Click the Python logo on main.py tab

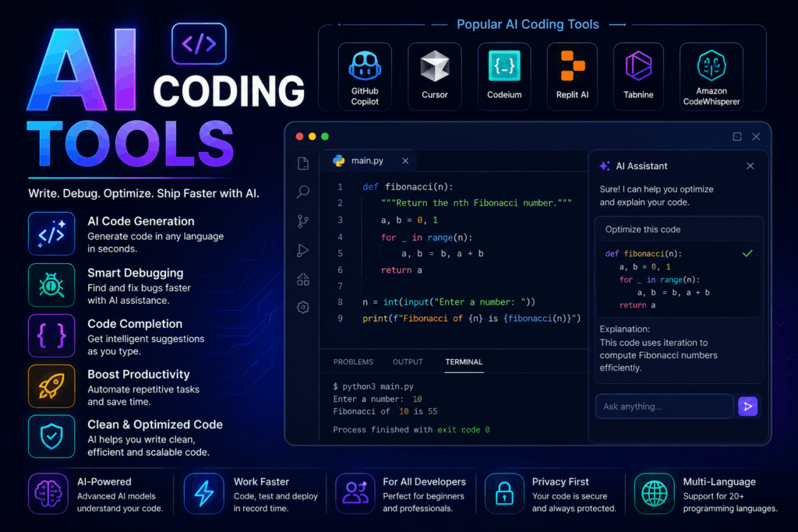tap(338, 160)
